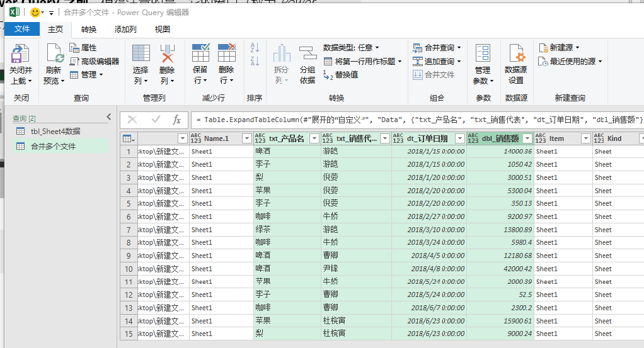Click inside the formula bar
The width and height of the screenshot is (644, 348).
(416, 120)
